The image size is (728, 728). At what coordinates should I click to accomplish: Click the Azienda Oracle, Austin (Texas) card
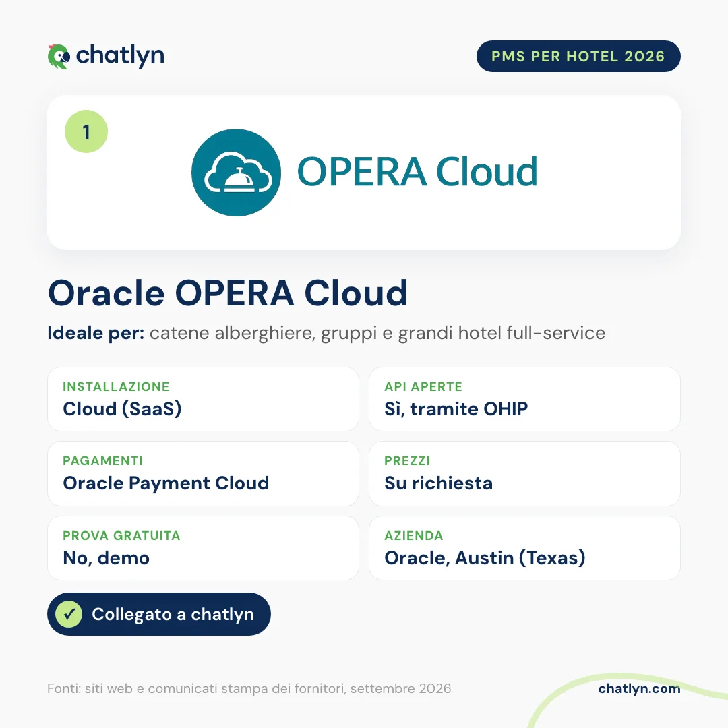point(524,548)
